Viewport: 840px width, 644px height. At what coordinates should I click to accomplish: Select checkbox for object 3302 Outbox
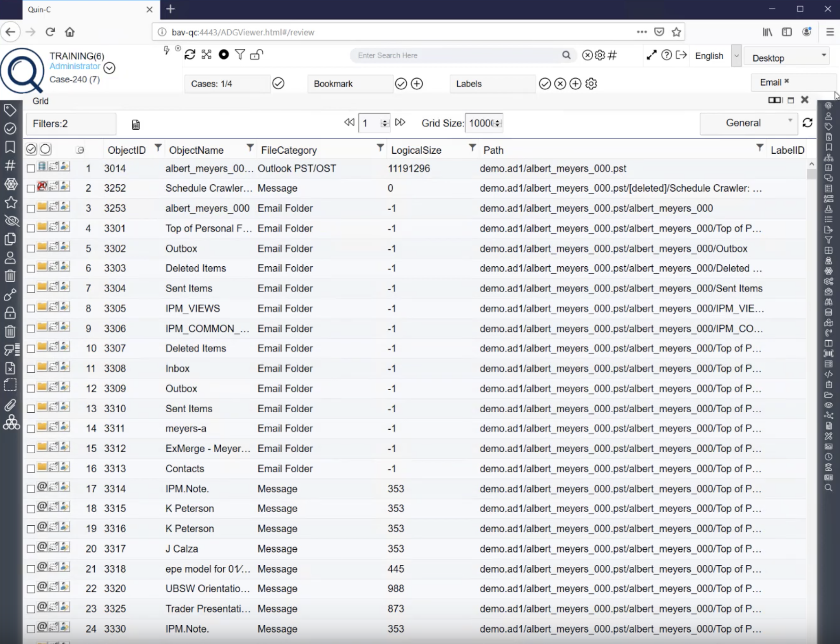click(30, 248)
